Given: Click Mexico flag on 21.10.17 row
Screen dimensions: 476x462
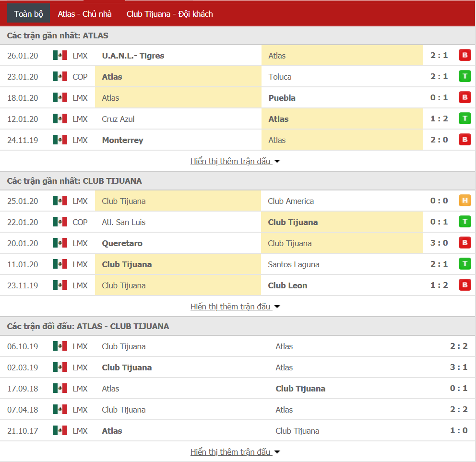Looking at the screenshot, I should (60, 430).
